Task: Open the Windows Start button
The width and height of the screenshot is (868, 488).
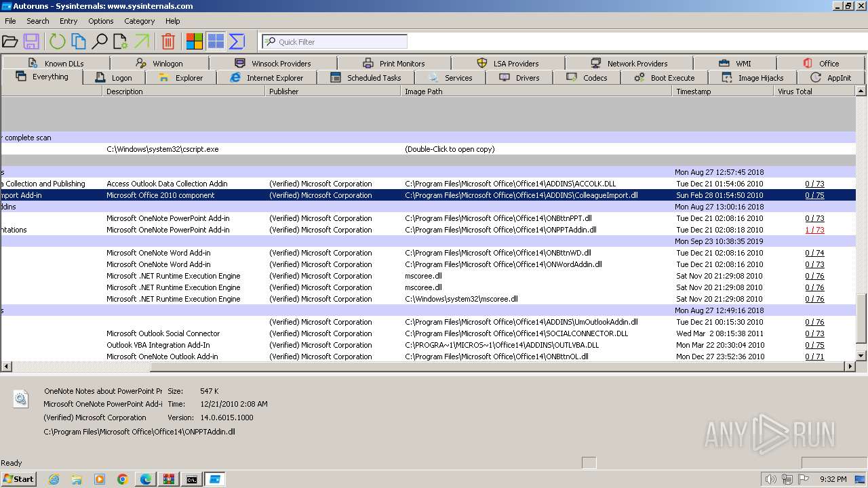Action: click(x=19, y=479)
